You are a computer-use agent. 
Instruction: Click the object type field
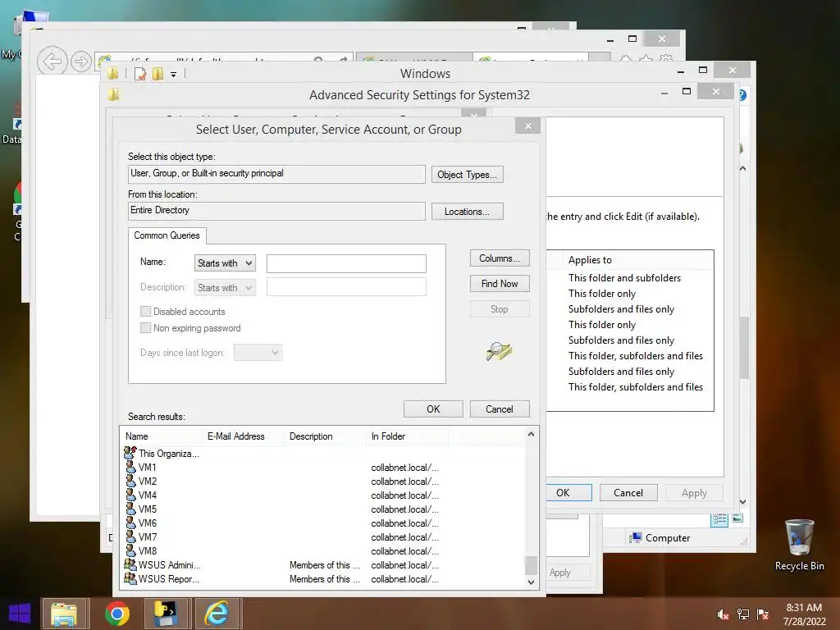tap(276, 174)
